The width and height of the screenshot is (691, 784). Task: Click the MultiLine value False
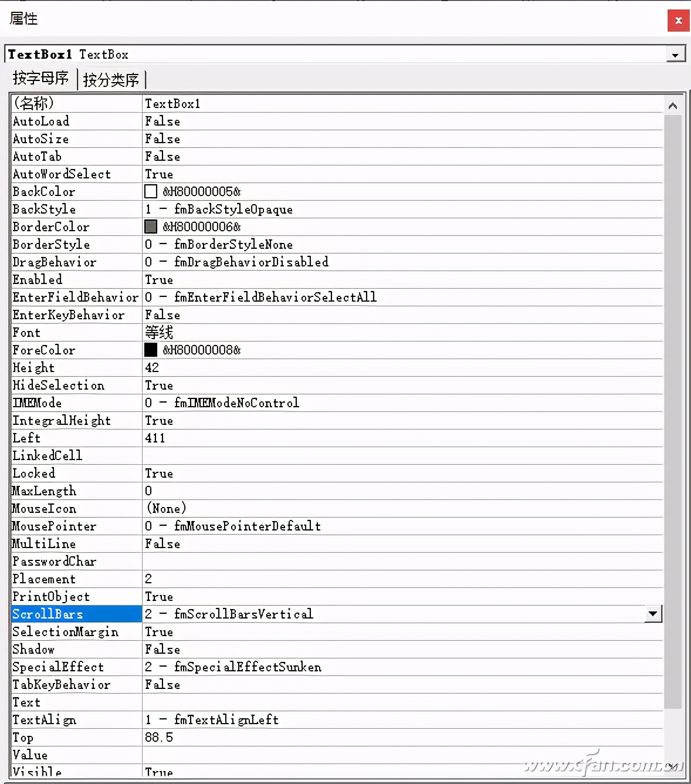click(162, 543)
